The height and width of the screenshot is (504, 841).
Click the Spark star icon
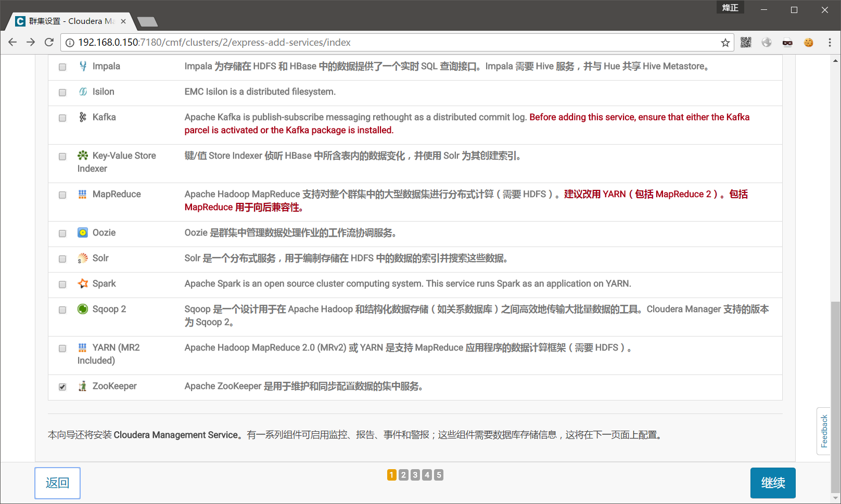point(83,283)
